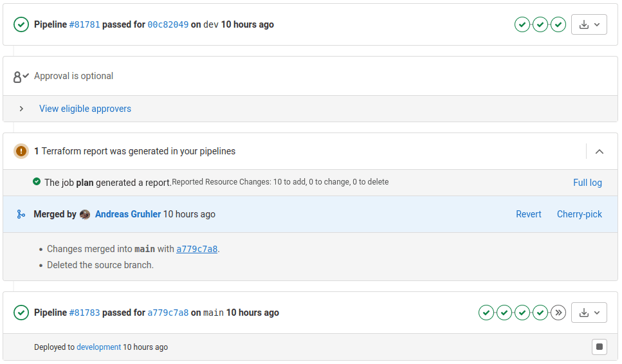Viewport: 622px width, 364px height.
Task: Click skipped stage icon in pipeline #81783
Action: click(x=558, y=313)
